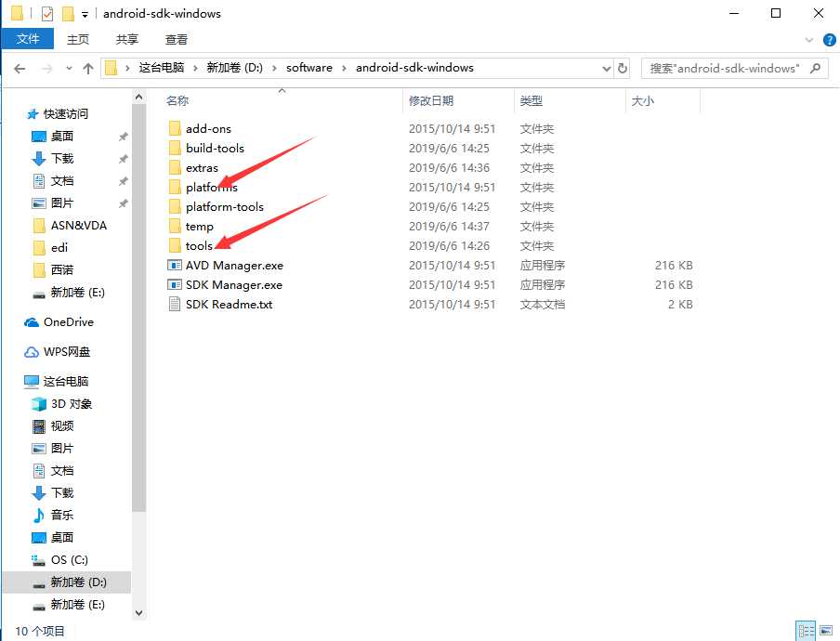Switch to details view layout
840x641 pixels.
806,631
